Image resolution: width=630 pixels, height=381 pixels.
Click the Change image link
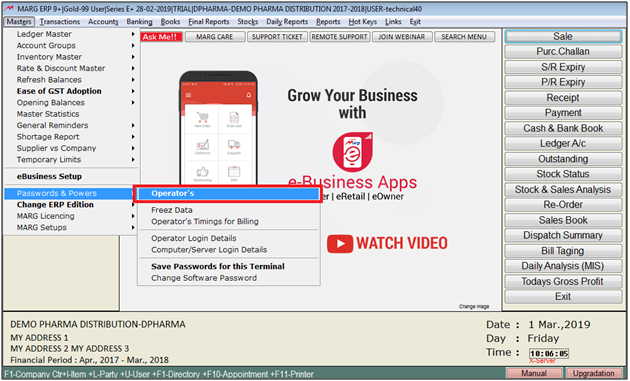point(474,306)
